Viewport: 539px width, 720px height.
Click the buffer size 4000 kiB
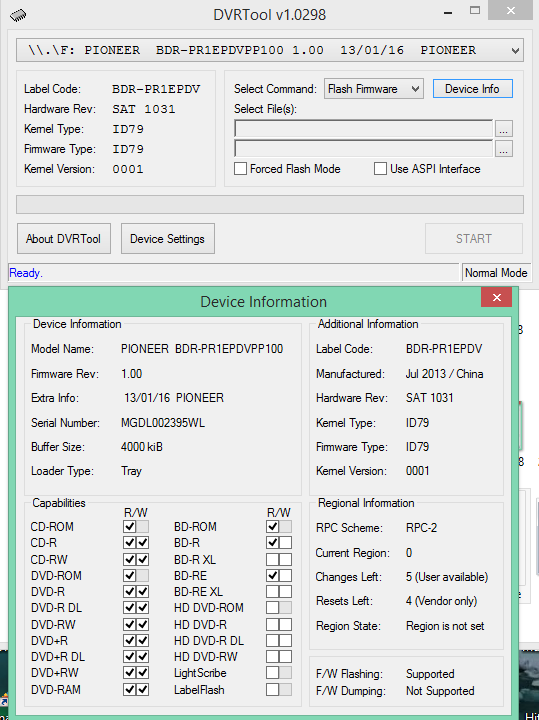[x=141, y=447]
